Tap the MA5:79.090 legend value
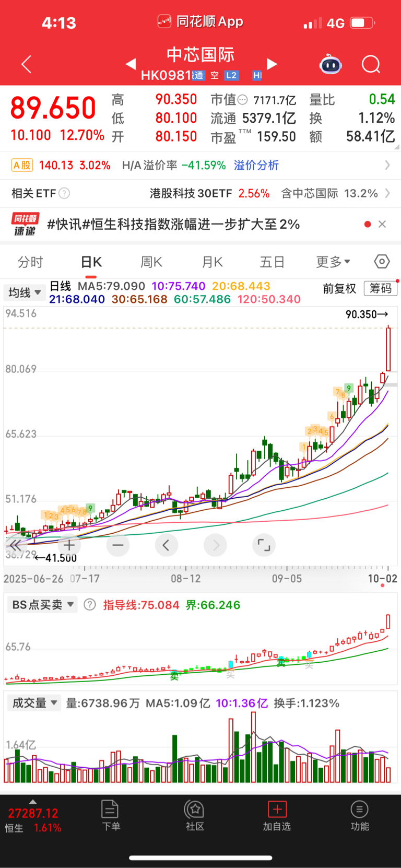Viewport: 401px width, 868px height. click(111, 286)
